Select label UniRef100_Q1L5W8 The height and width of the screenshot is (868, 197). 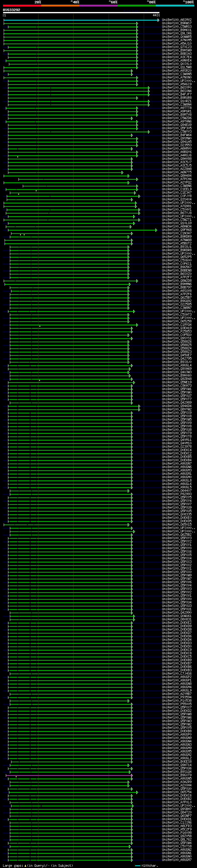click(176, 67)
